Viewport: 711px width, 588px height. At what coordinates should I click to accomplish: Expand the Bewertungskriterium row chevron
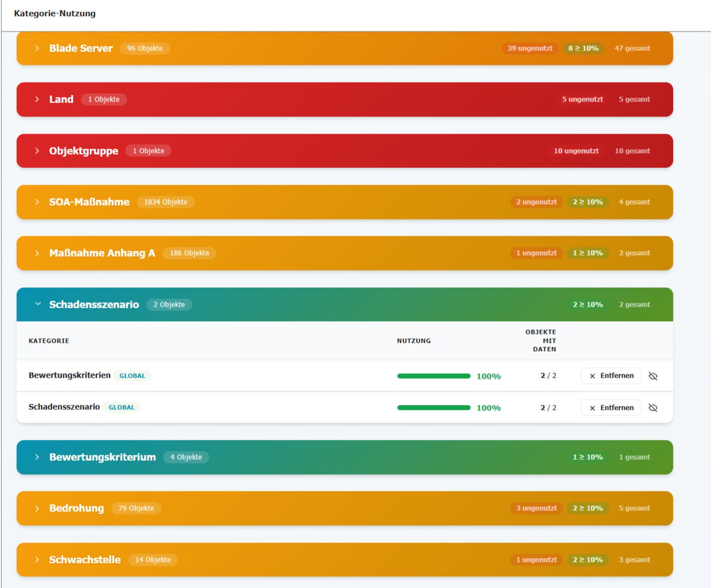click(37, 457)
